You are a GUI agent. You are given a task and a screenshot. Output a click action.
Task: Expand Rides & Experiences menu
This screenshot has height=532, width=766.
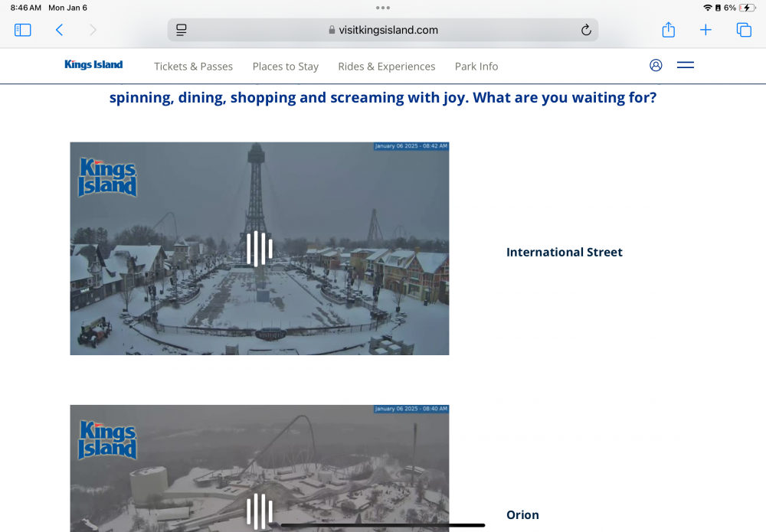386,67
